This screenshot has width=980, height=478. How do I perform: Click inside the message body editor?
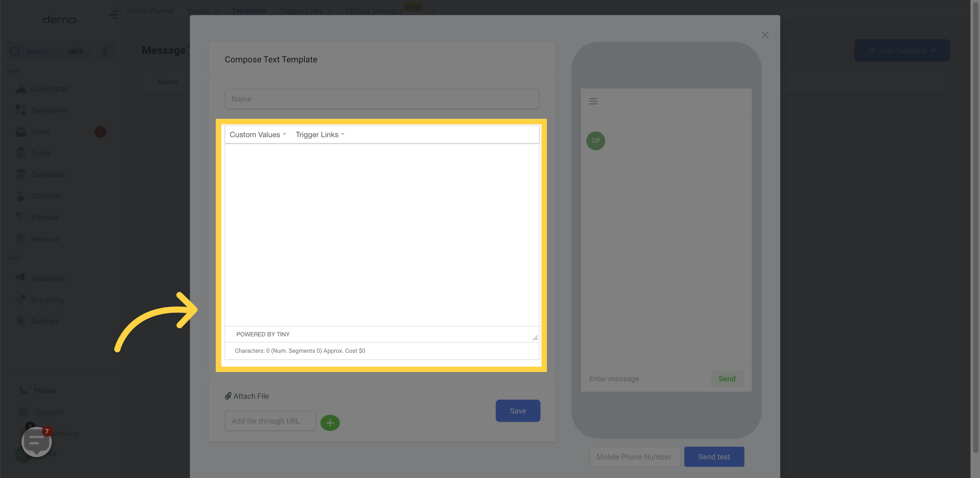coord(381,234)
